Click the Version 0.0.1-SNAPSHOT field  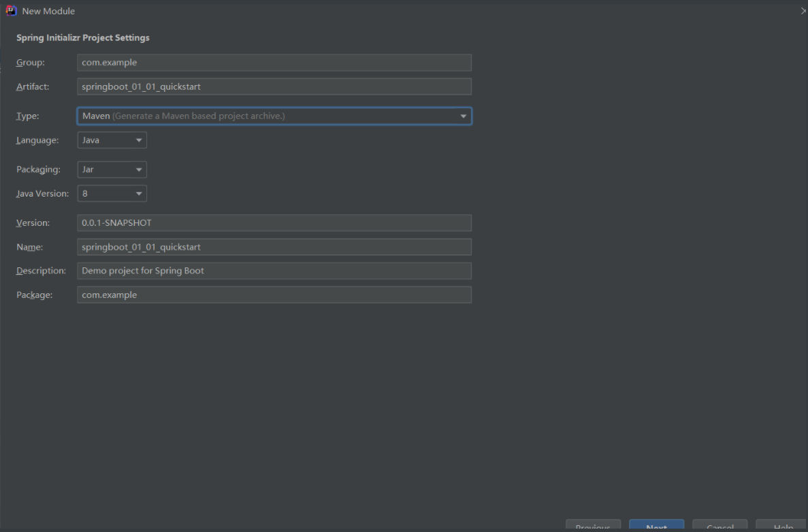pos(274,223)
